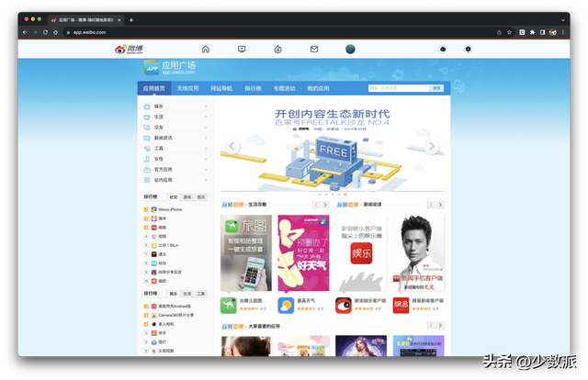Reload the page with browser refresh icon

pyautogui.click(x=45, y=32)
